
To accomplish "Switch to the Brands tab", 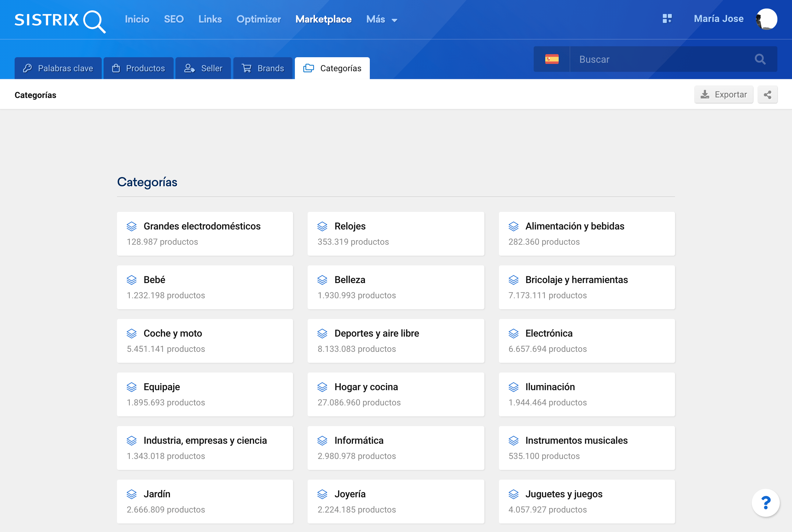I will point(263,68).
